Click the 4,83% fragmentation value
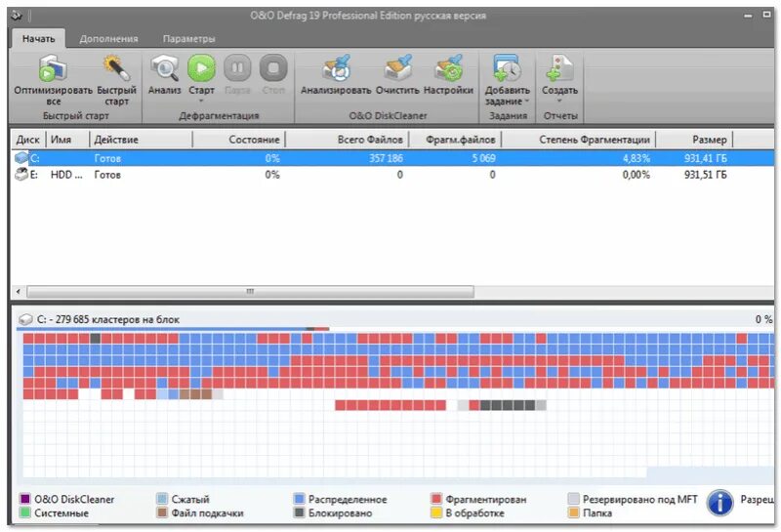Viewport: 781px width, 532px height. click(637, 158)
